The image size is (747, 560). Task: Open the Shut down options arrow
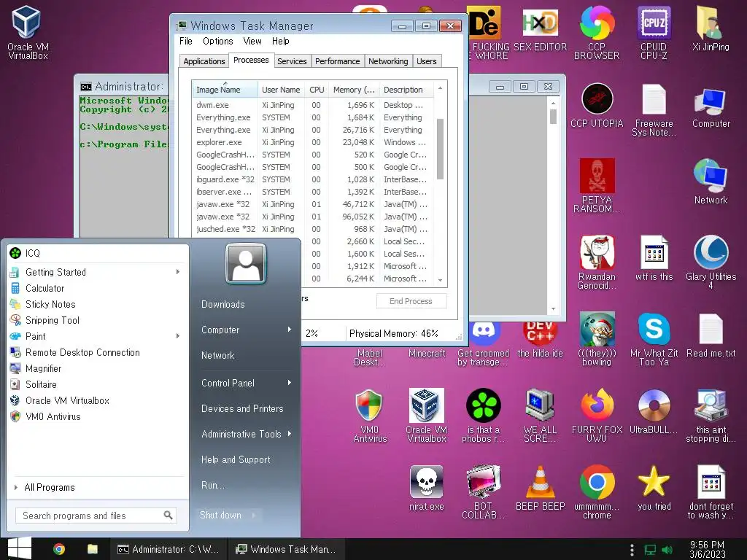tap(253, 515)
